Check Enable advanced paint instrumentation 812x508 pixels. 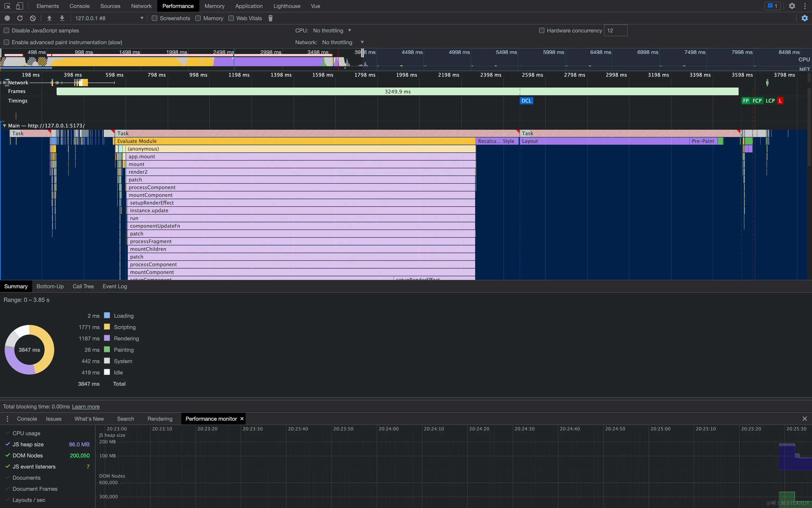tap(6, 42)
